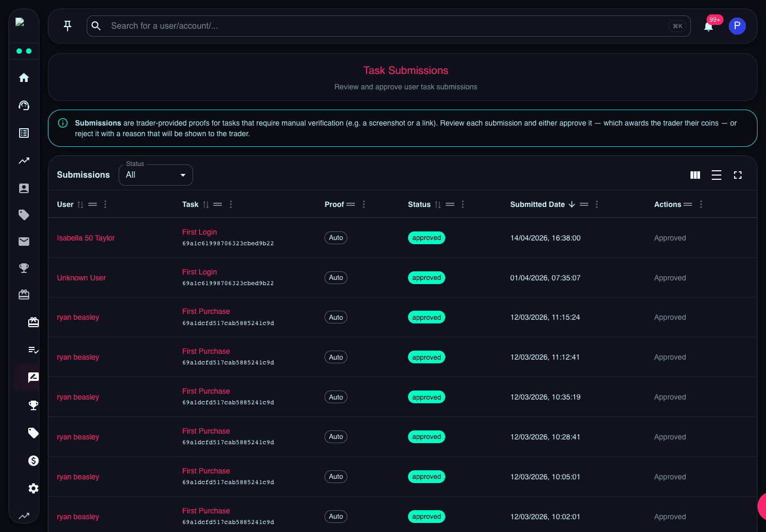Open filter for Proof column
766x532 pixels.
[x=351, y=204]
